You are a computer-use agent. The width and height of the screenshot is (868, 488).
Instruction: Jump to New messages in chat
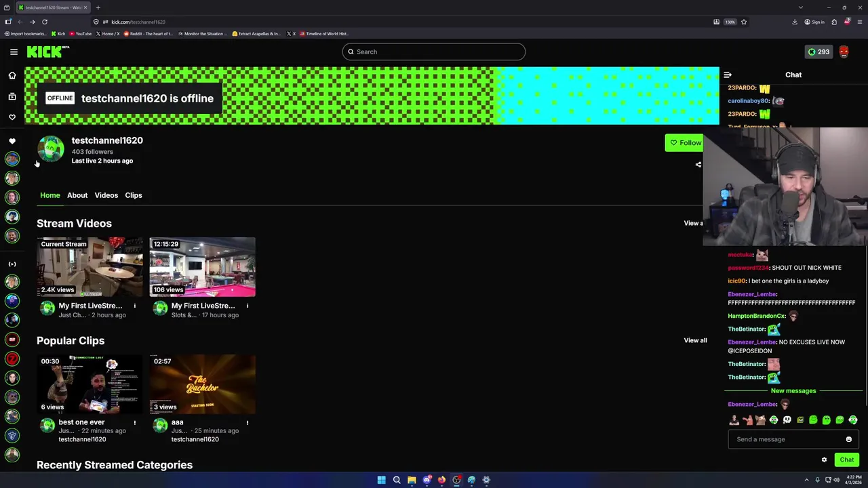793,391
